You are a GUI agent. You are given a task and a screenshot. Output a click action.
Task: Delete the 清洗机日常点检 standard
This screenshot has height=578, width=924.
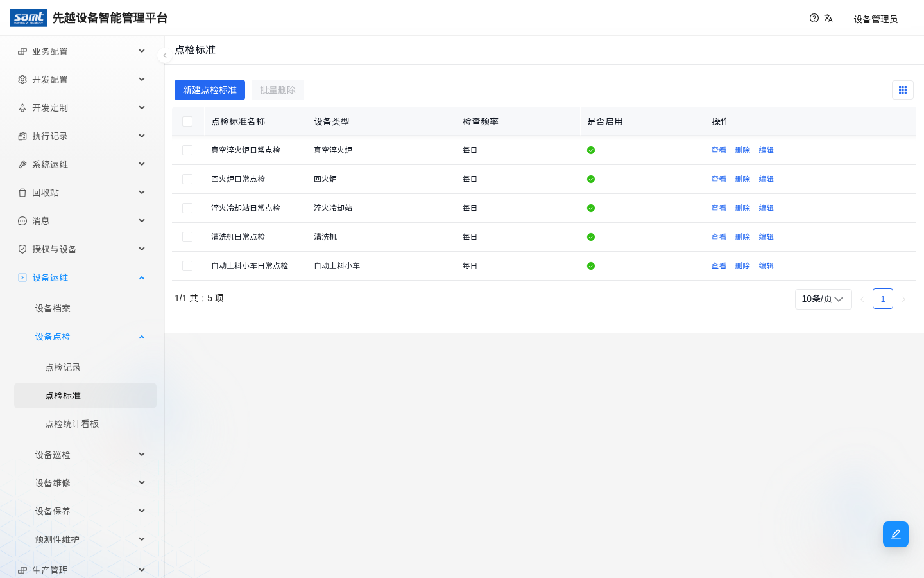742,237
